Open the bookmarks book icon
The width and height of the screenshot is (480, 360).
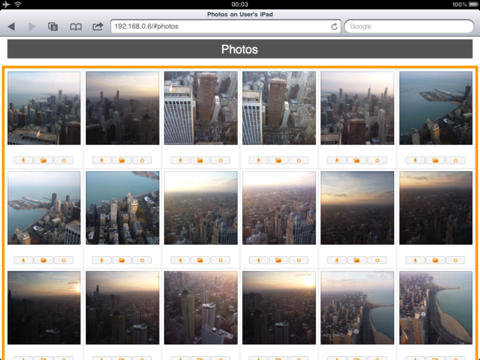click(76, 27)
